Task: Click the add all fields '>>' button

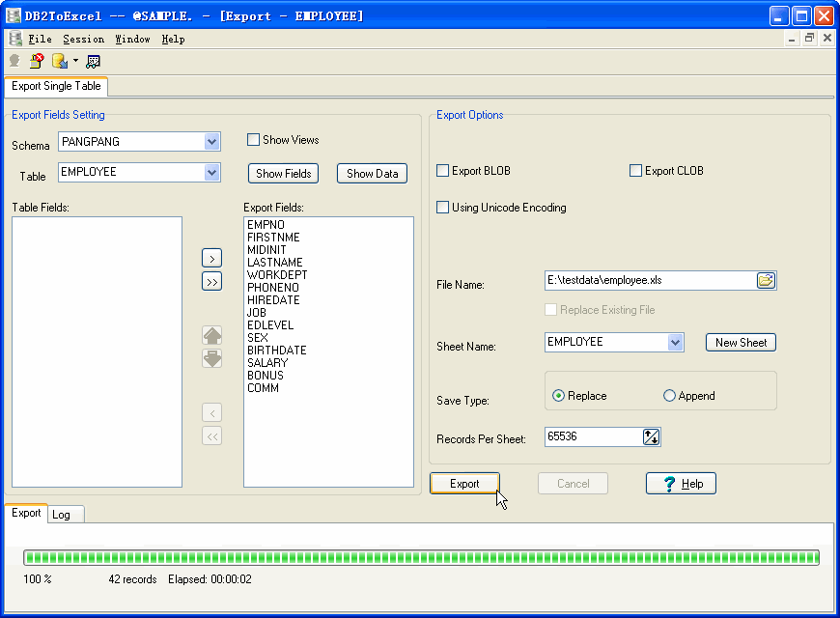Action: coord(212,281)
